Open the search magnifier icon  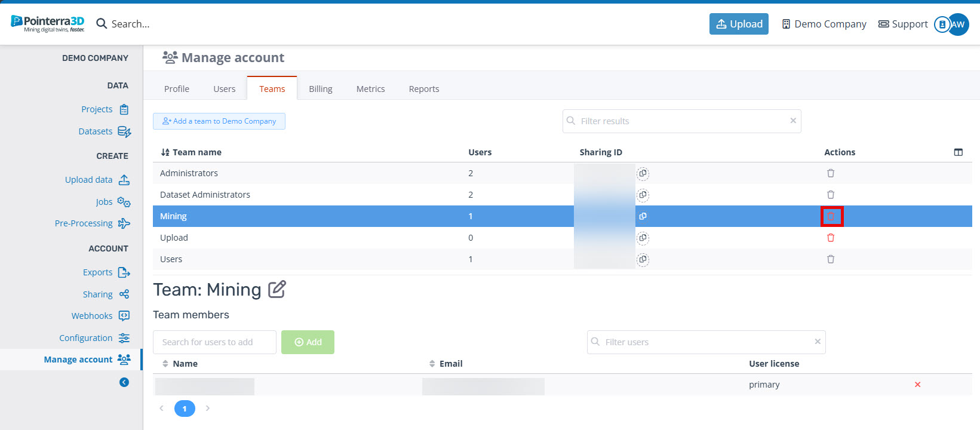(102, 24)
